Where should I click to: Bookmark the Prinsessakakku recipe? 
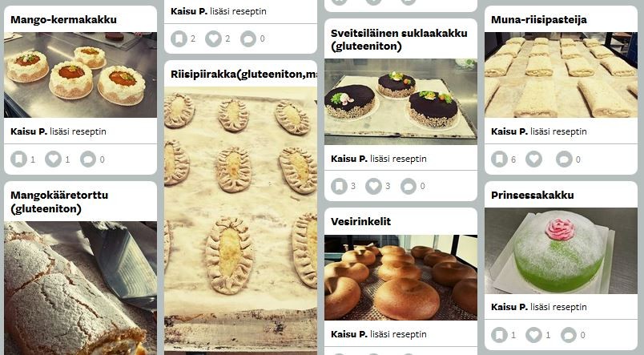[500, 335]
